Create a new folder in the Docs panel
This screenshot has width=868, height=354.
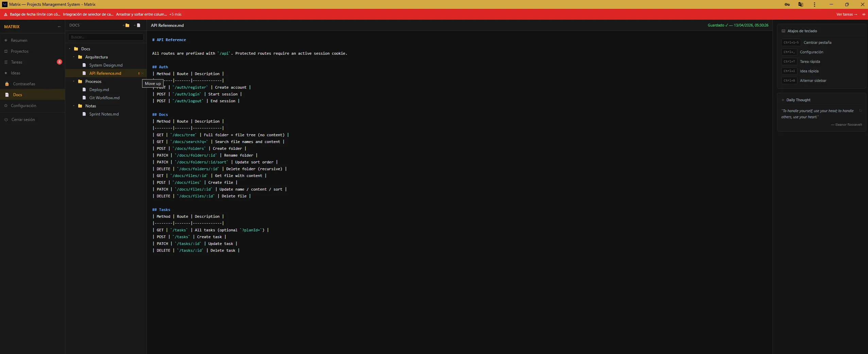pyautogui.click(x=126, y=25)
